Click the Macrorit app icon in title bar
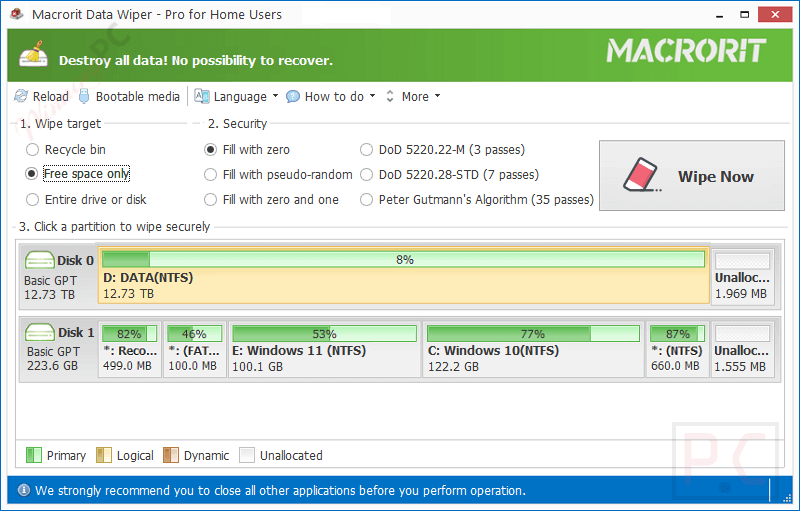Viewport: 800px width, 511px height. [x=17, y=14]
